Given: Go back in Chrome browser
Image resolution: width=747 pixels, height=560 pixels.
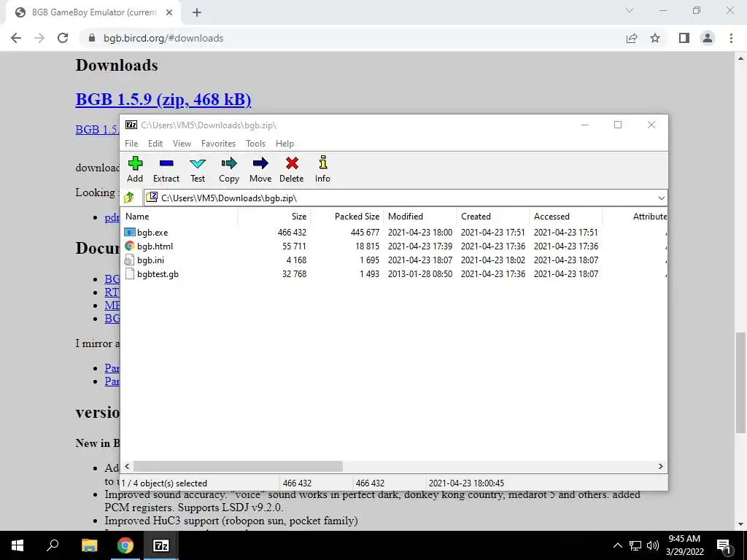Looking at the screenshot, I should [16, 38].
